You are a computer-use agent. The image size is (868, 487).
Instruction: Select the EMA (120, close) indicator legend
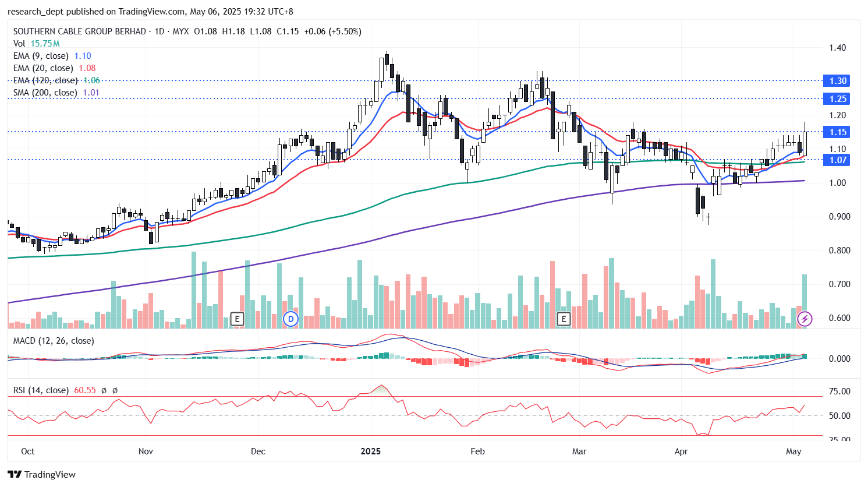point(57,80)
